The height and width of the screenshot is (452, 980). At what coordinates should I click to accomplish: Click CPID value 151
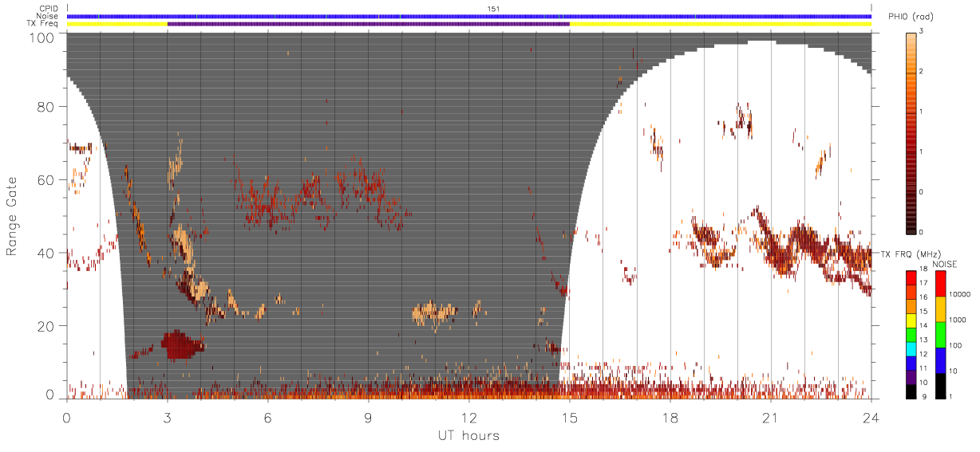(493, 9)
